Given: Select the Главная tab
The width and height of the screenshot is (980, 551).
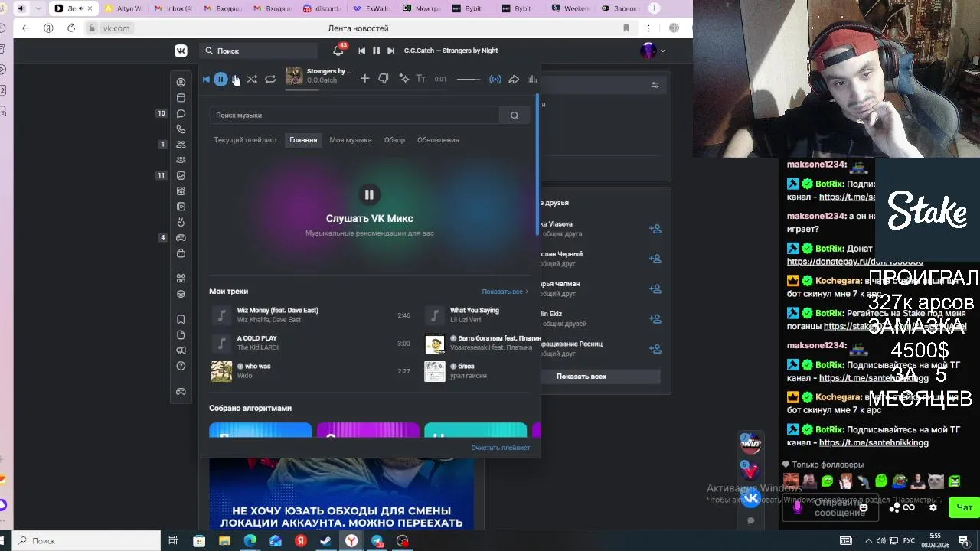Looking at the screenshot, I should (303, 140).
